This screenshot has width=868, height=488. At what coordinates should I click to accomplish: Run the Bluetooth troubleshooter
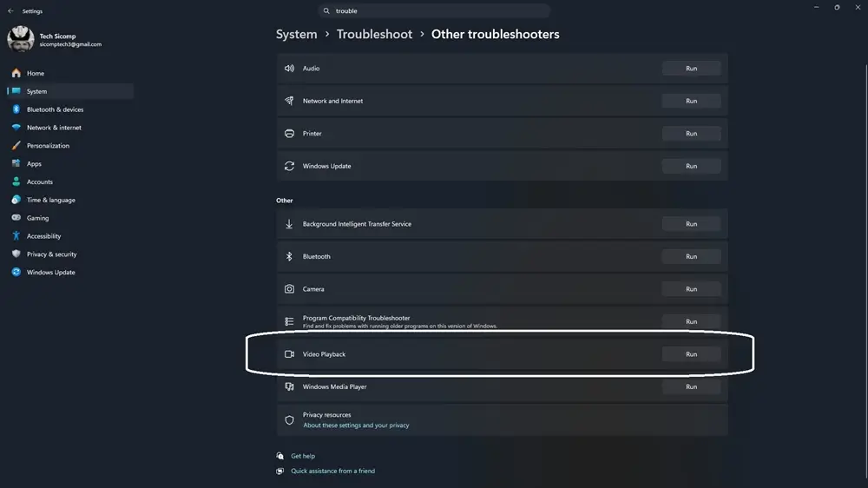click(692, 256)
